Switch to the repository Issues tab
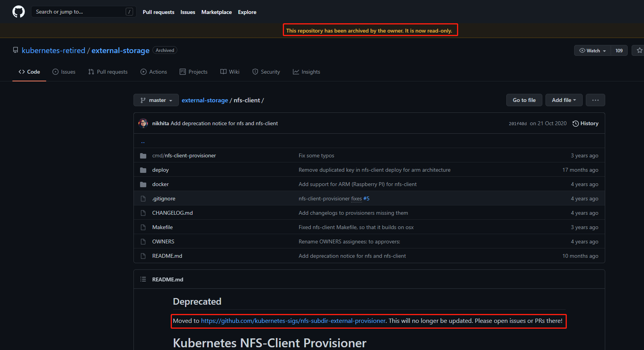The width and height of the screenshot is (644, 350). (64, 72)
